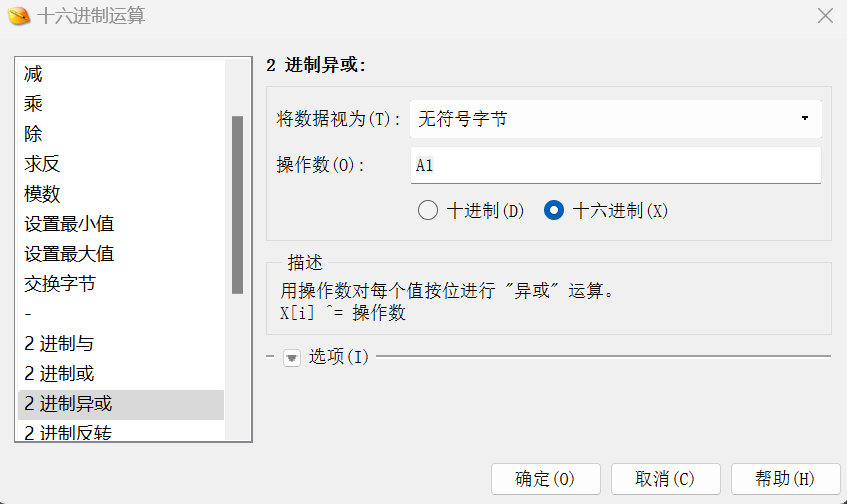Screen dimensions: 847x504
Task: Choose 2 进制与 operation
Action: (x=122, y=344)
